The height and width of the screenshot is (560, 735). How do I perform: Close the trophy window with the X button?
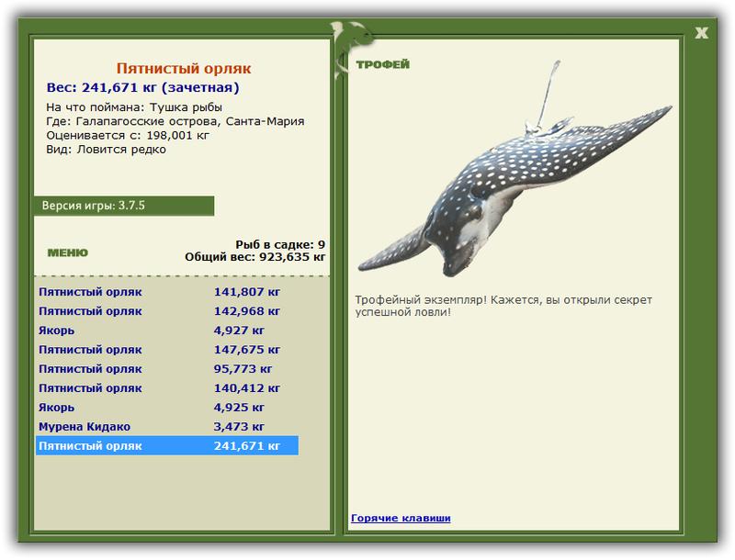[701, 33]
